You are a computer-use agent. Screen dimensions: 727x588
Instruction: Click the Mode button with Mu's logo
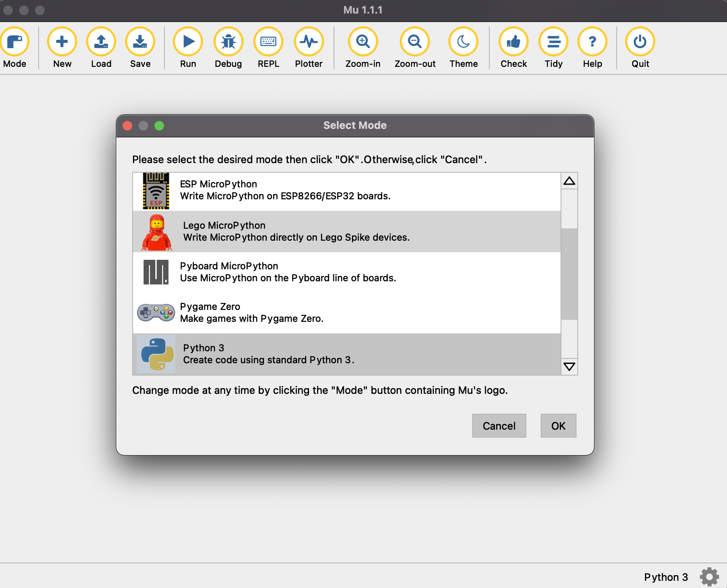pos(15,41)
